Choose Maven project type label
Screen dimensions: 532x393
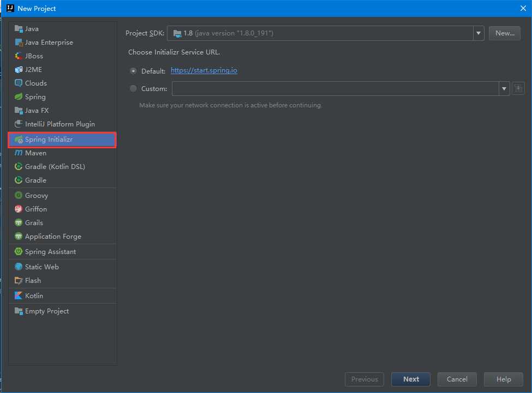point(35,153)
